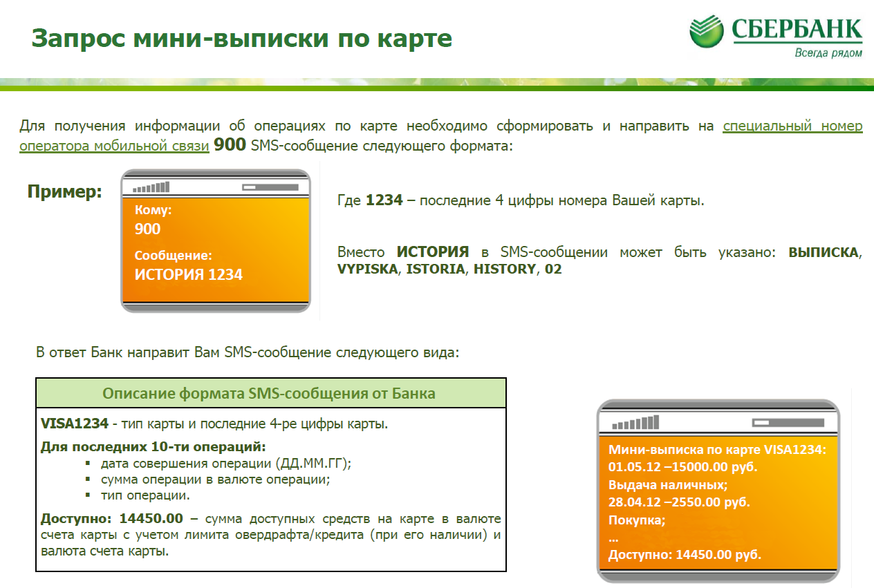This screenshot has width=874, height=588.
Task: Click '900' recipient number in example phone
Action: point(147,229)
